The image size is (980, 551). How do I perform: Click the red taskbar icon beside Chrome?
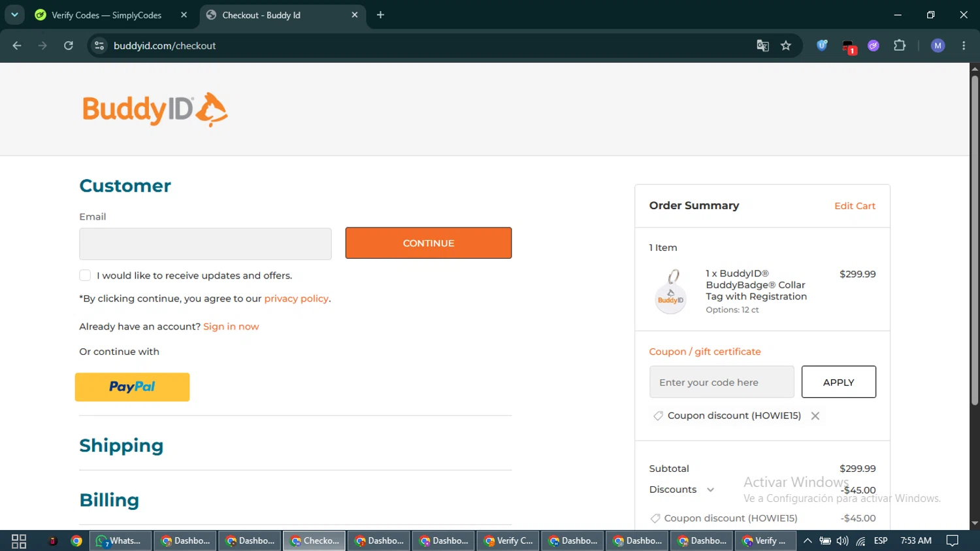pyautogui.click(x=53, y=541)
